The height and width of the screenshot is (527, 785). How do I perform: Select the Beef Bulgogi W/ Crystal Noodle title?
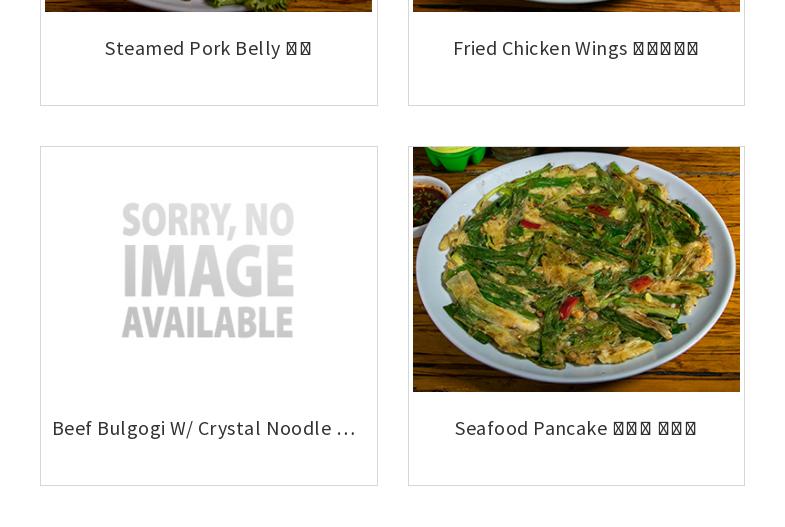(x=204, y=428)
